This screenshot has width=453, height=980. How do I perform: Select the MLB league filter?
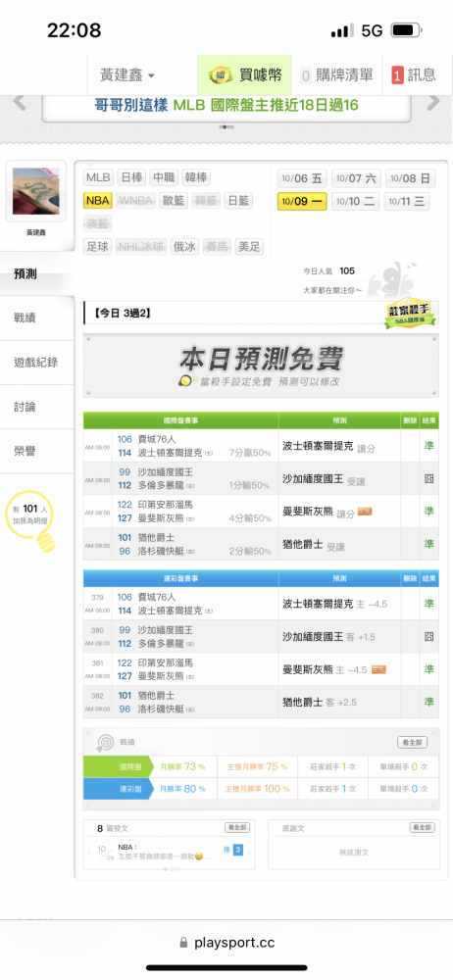tap(98, 177)
